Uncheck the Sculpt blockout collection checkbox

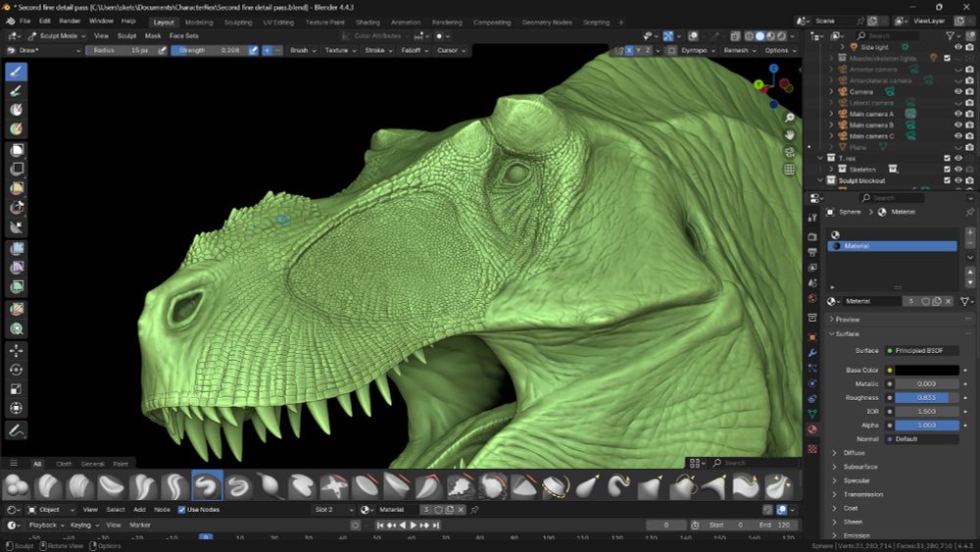(947, 180)
